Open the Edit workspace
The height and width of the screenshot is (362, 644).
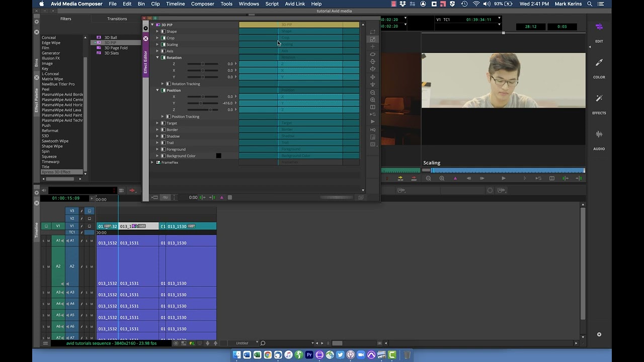pyautogui.click(x=599, y=32)
